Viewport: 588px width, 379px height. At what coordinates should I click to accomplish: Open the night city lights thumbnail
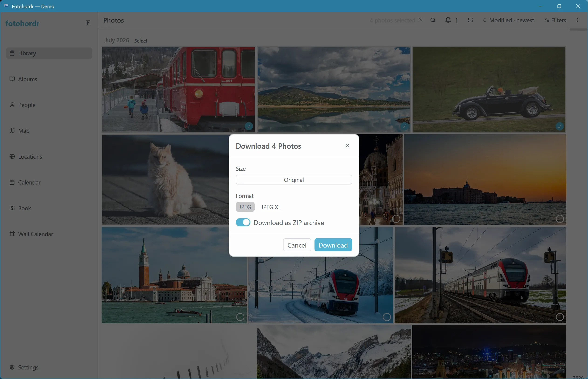(x=489, y=352)
